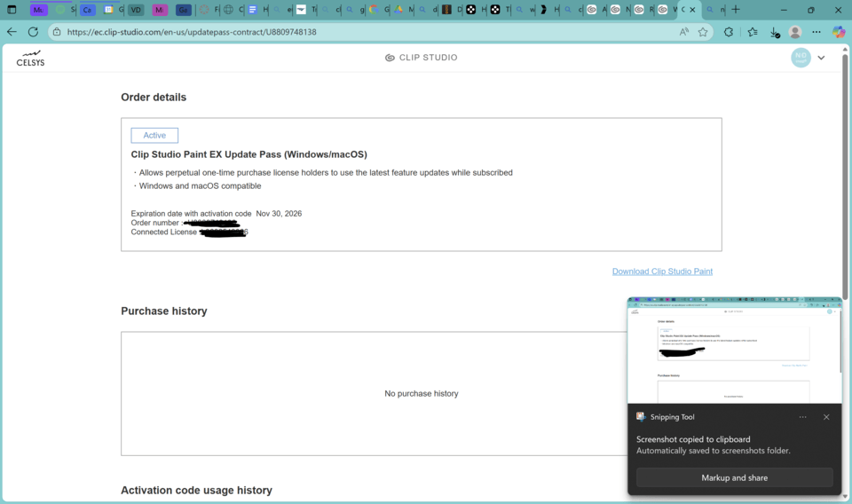This screenshot has width=852, height=504.
Task: Open the Favorites list panel
Action: 753,32
